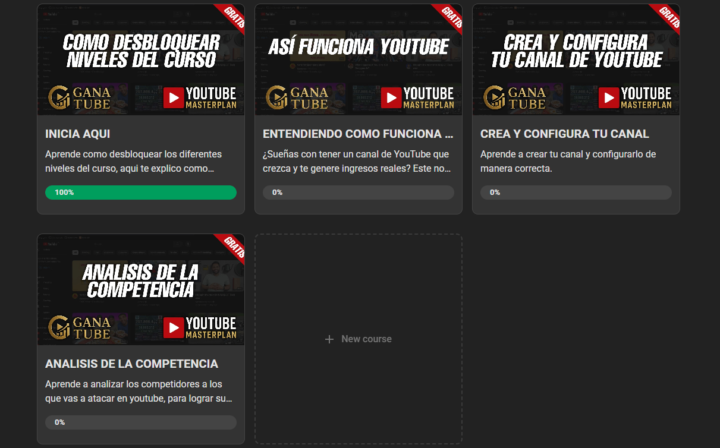This screenshot has height=448, width=720.
Task: Click the Gana Tube gold logo on Crea y Configura thumbnail
Action: [515, 98]
